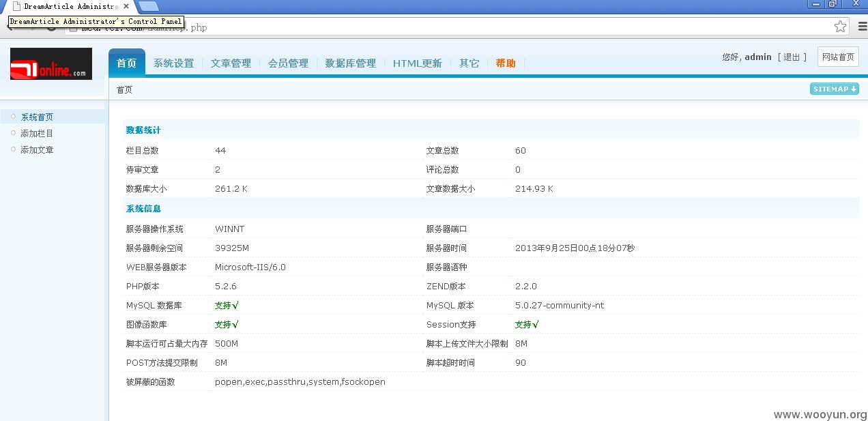Click the 服务器端口 label
This screenshot has height=421, width=868.
[x=447, y=229]
